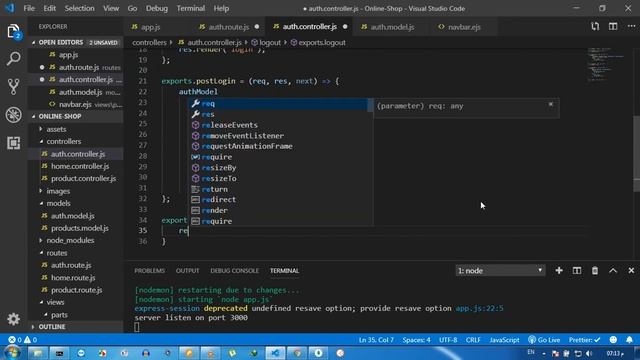Click the VS Code taskbar icon
The height and width of the screenshot is (360, 640).
pyautogui.click(x=275, y=353)
